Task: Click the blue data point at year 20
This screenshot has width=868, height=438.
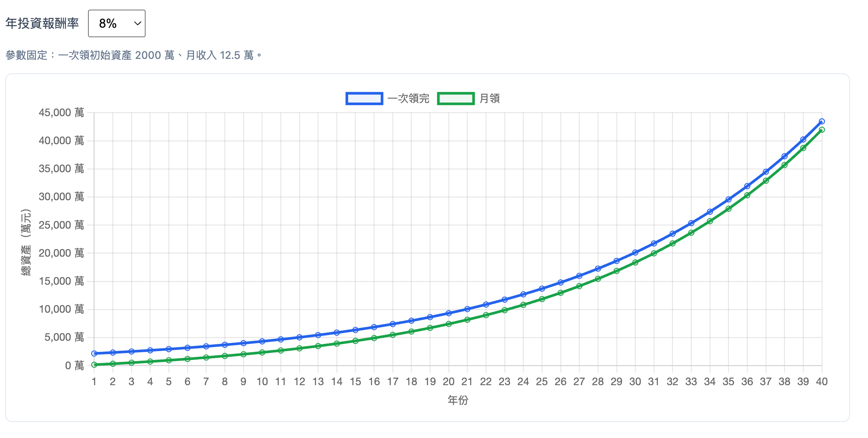Action: pyautogui.click(x=448, y=313)
